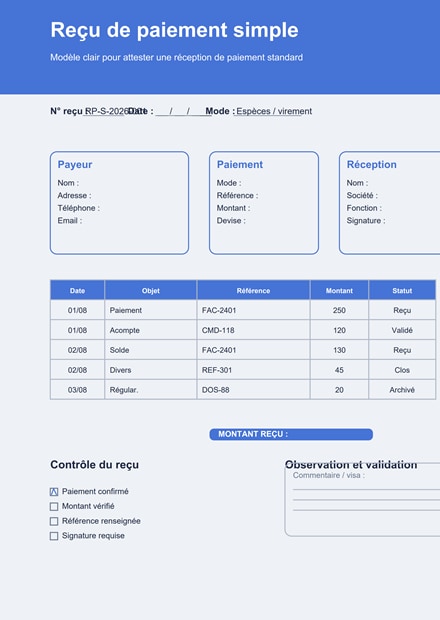440x620 pixels.
Task: Click the Fonction label
Action: [x=364, y=208]
